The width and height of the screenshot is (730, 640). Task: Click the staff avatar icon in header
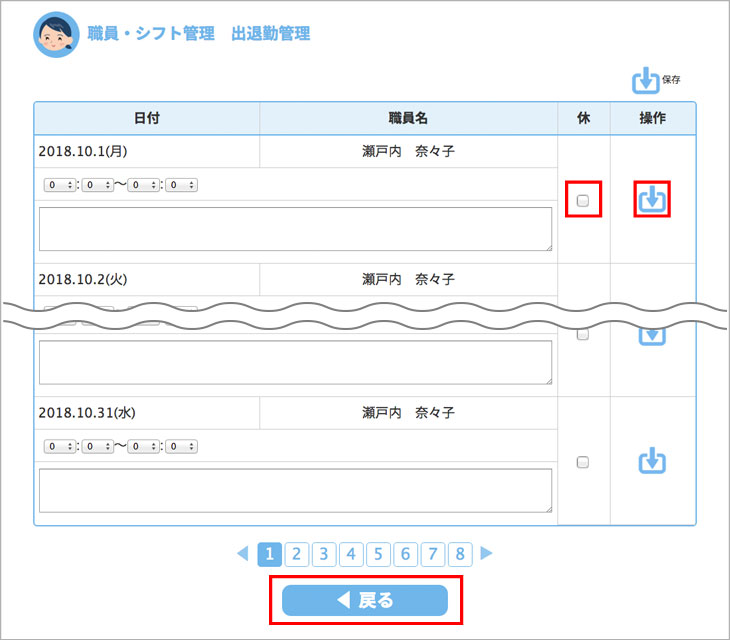coord(56,35)
